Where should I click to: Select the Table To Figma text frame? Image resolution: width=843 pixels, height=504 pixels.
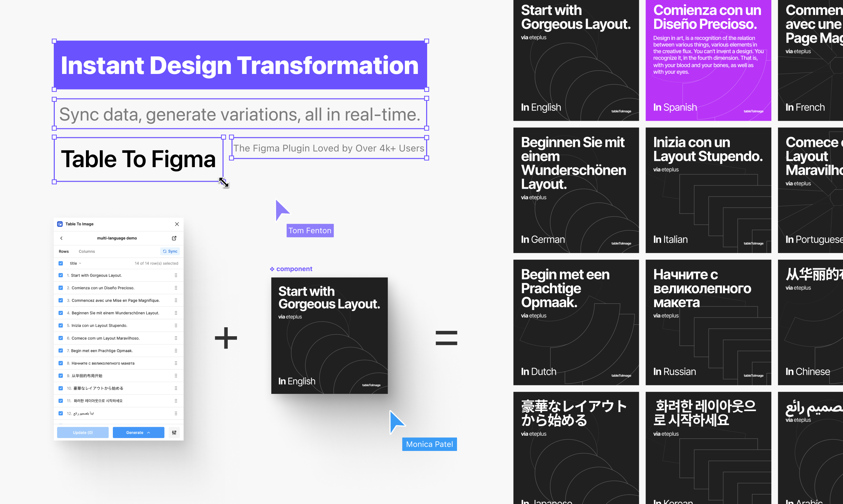(139, 159)
